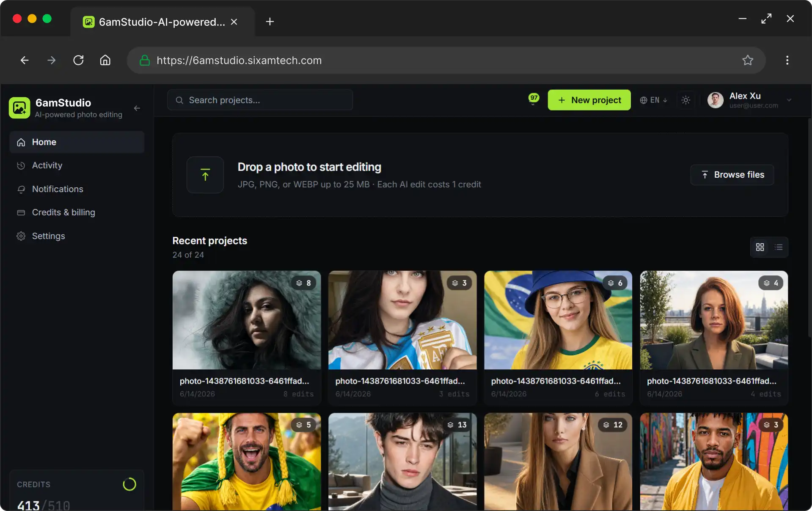Open the Activity sidebar item
812x511 pixels.
pyautogui.click(x=77, y=165)
